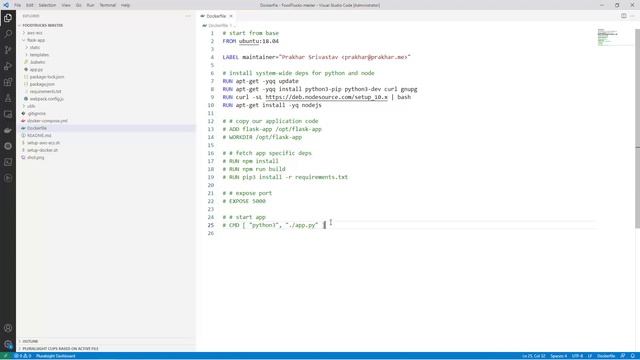640x360 pixels.
Task: Open requirements.txt in the explorer
Action: (45, 91)
